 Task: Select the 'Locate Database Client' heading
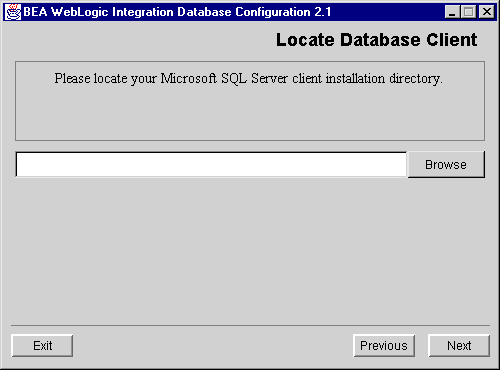click(x=377, y=40)
